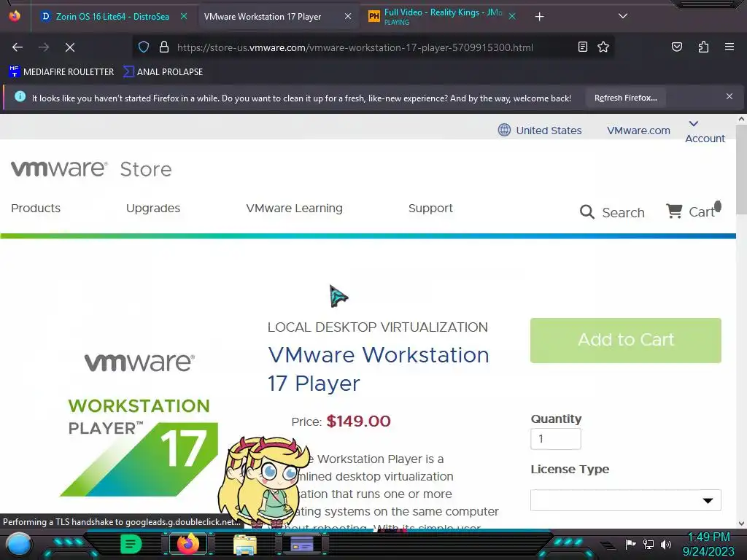Open the network tray icon
This screenshot has width=747, height=560.
tap(649, 544)
